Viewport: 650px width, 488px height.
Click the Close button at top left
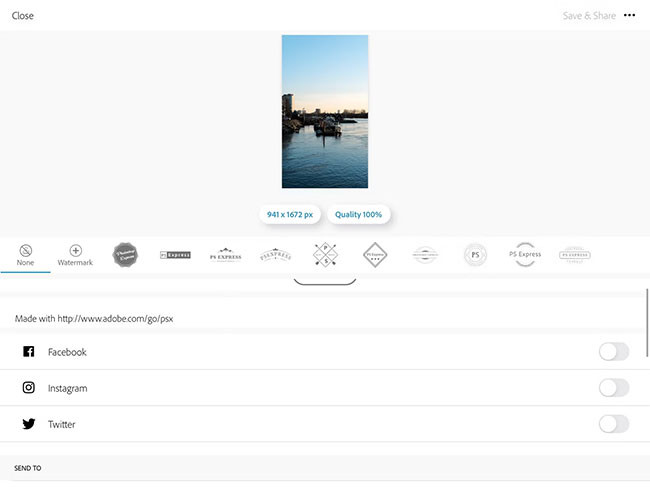[x=23, y=16]
